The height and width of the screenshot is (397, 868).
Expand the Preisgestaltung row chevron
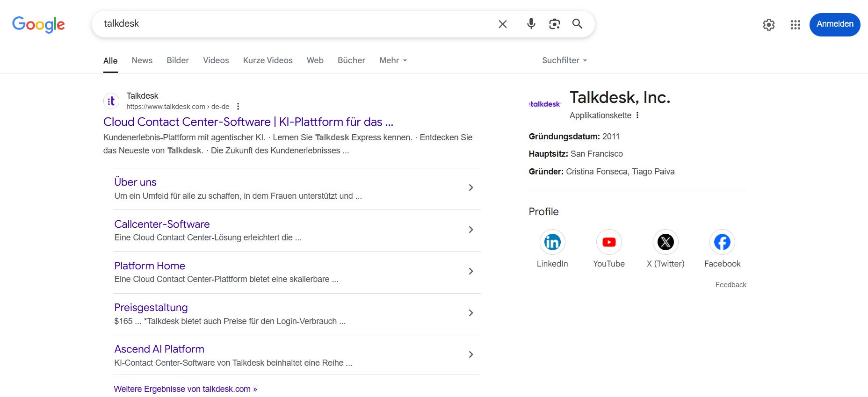click(x=471, y=313)
